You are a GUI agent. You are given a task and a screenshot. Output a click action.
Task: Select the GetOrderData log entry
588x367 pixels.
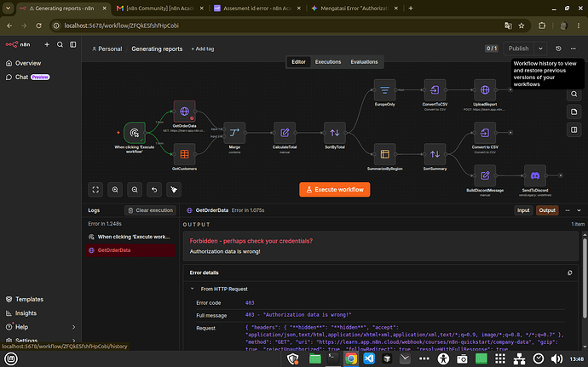[130, 250]
